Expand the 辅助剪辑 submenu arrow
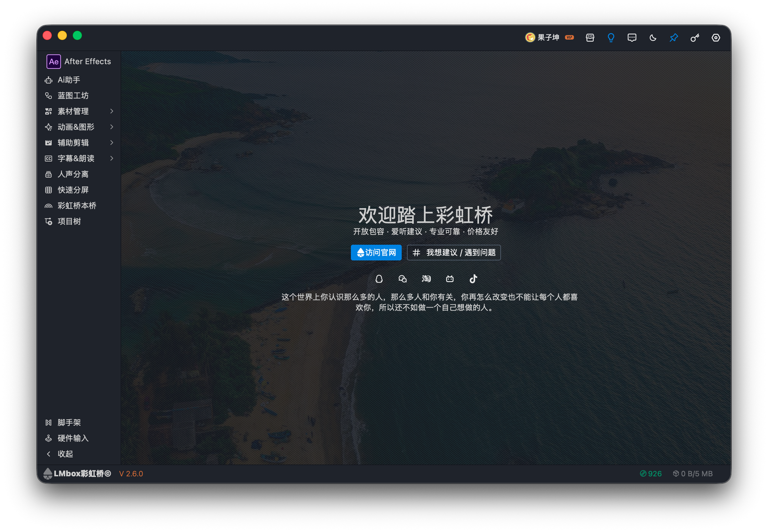Viewport: 768px width, 532px height. point(111,142)
